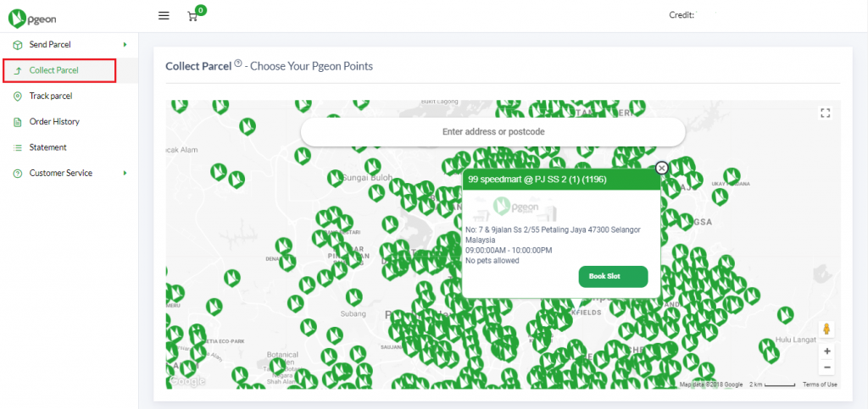Zoom in on the map

827,351
